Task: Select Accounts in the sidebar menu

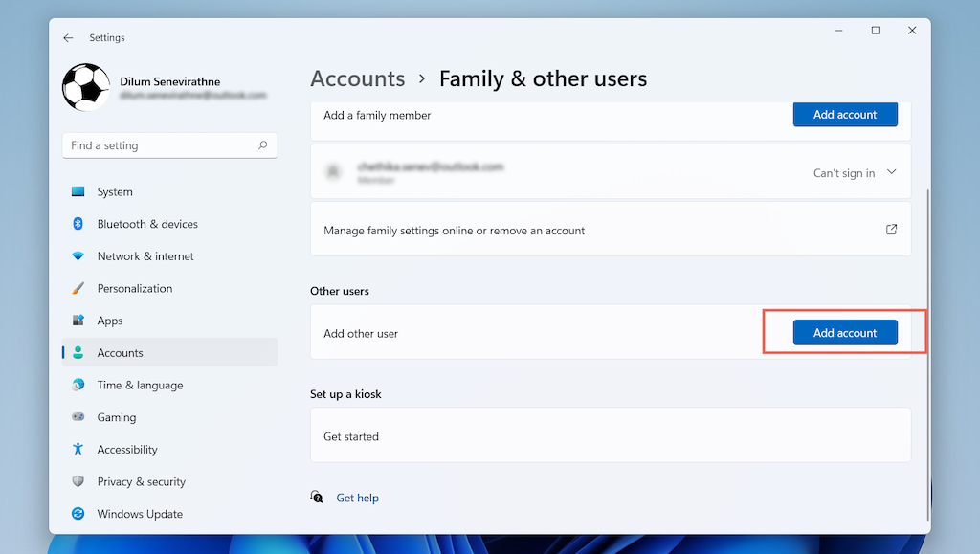Action: click(x=121, y=353)
